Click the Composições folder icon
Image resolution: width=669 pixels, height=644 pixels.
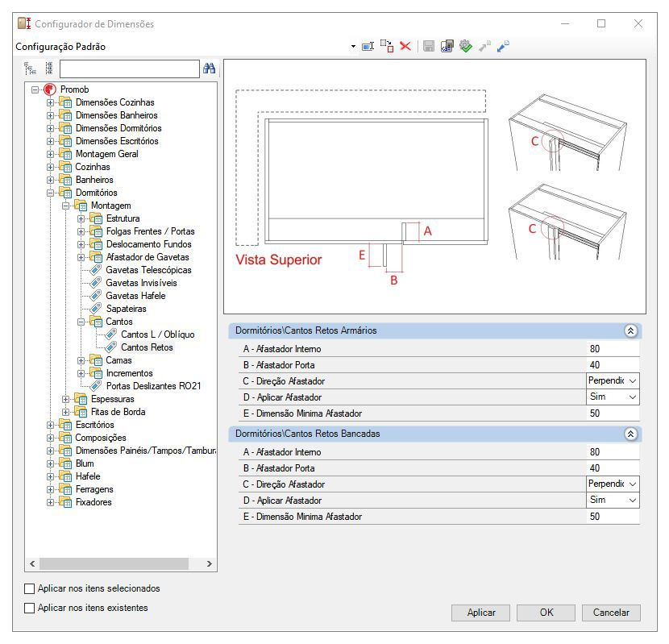tap(66, 438)
